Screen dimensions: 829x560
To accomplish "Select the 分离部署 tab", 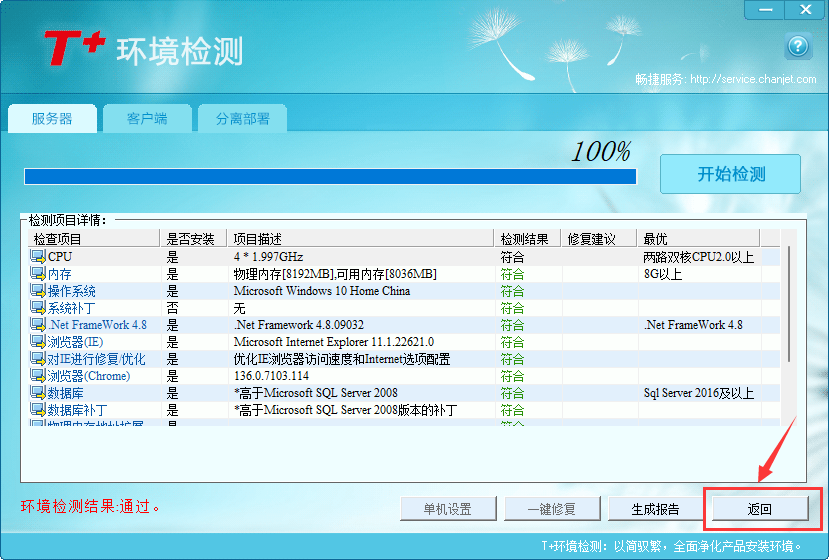I will point(243,118).
